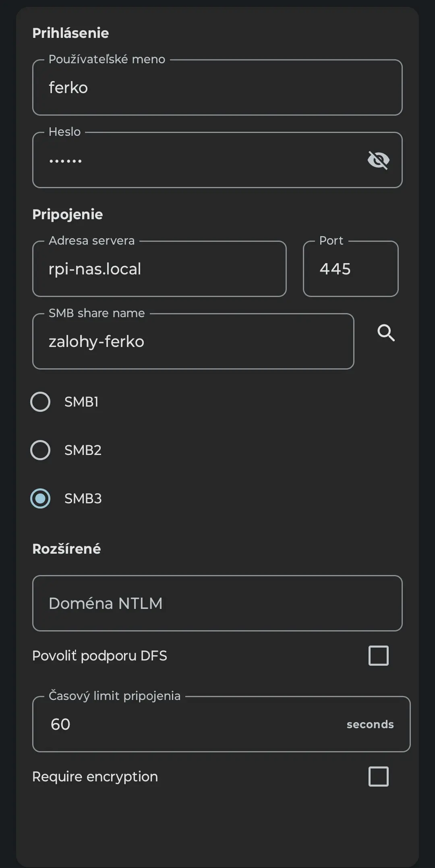Click the Doména NTLM field
Screen dimensions: 435x868
click(217, 603)
